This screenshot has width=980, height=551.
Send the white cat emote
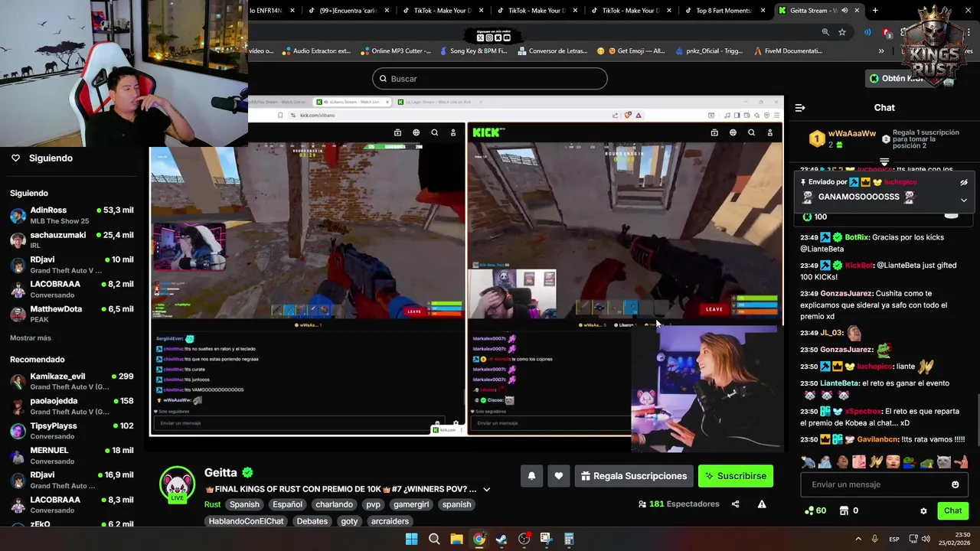[x=943, y=461]
